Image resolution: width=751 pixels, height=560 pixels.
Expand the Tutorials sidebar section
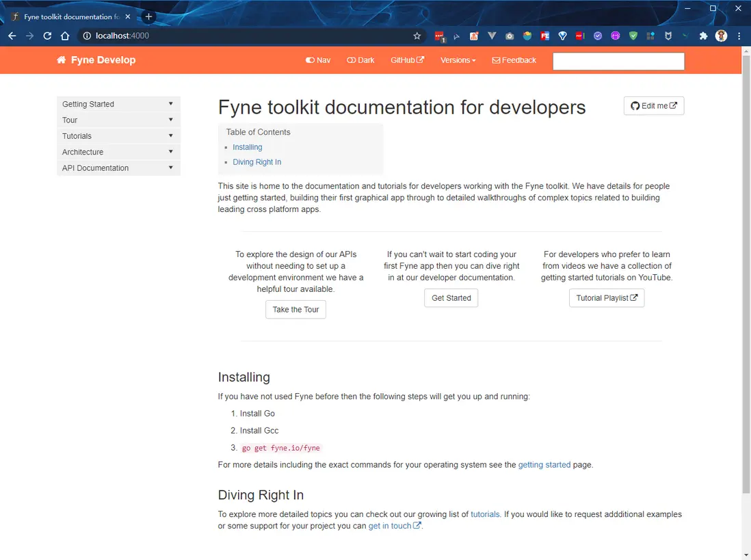pyautogui.click(x=118, y=136)
